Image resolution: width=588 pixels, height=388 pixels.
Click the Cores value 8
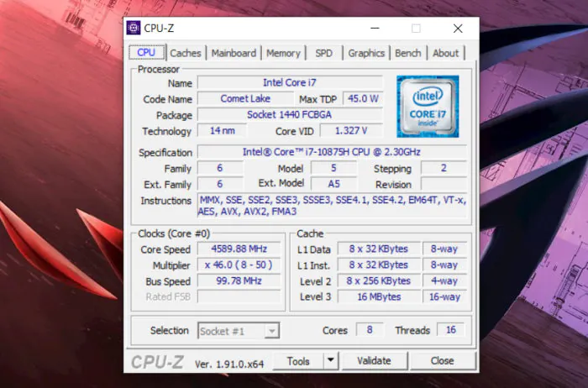[x=370, y=330]
